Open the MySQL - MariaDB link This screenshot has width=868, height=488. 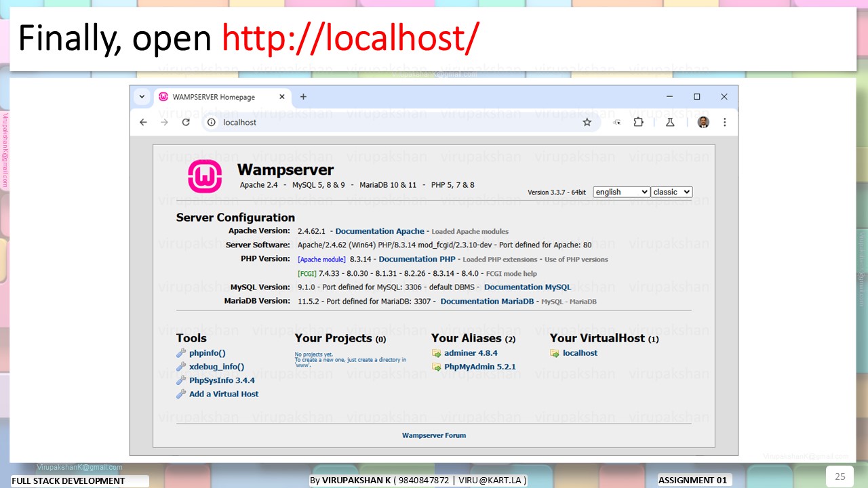click(569, 302)
